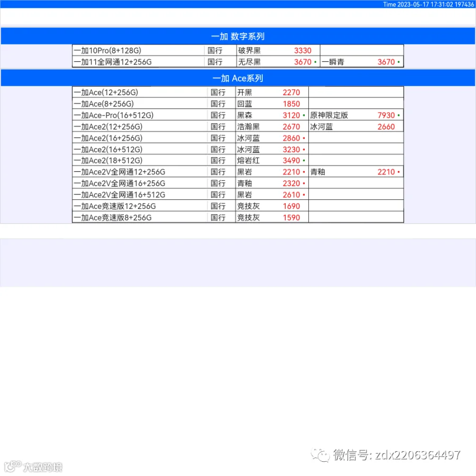
Task: Click the price 3230
Action: coord(291,149)
